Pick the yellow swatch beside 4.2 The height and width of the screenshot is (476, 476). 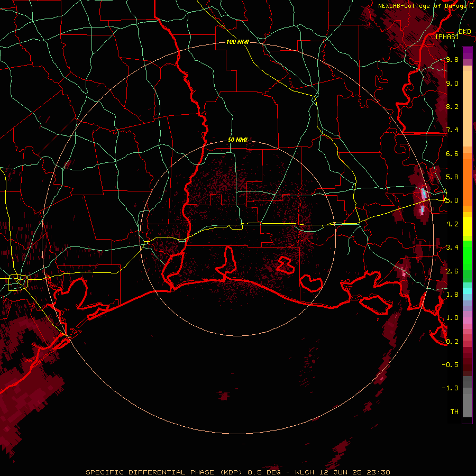[x=467, y=226]
